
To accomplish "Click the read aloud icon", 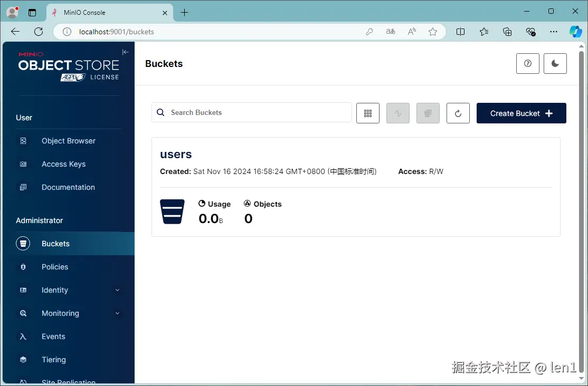I will pos(412,32).
